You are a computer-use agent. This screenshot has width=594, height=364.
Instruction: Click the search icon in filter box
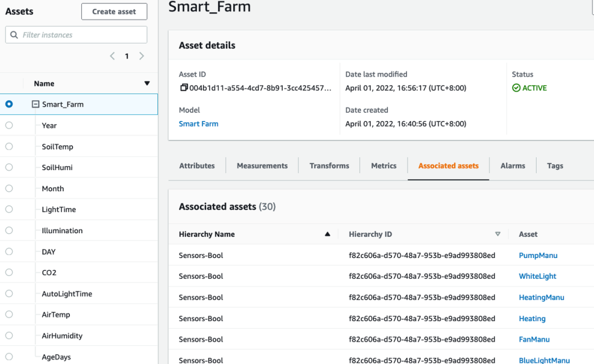click(x=14, y=35)
